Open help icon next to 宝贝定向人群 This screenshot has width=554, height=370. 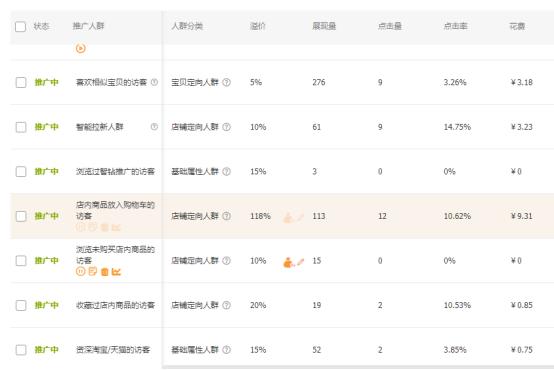click(x=226, y=82)
